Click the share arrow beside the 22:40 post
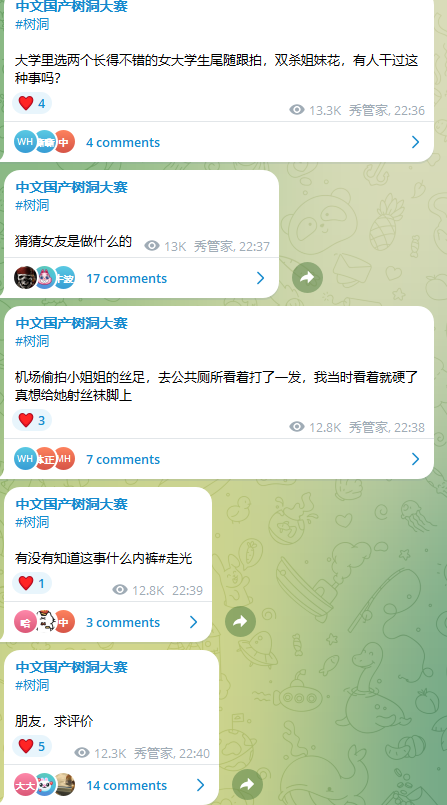 247,784
